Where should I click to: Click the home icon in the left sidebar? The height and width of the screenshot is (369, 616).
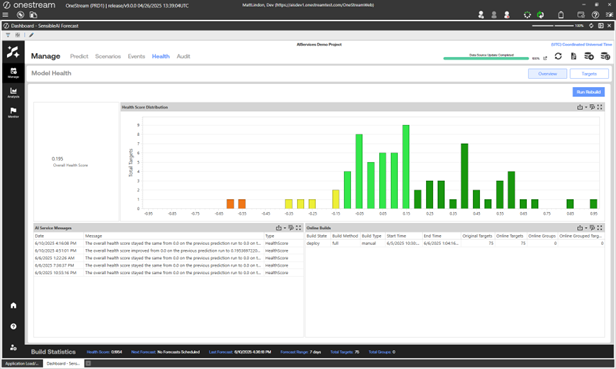13,305
